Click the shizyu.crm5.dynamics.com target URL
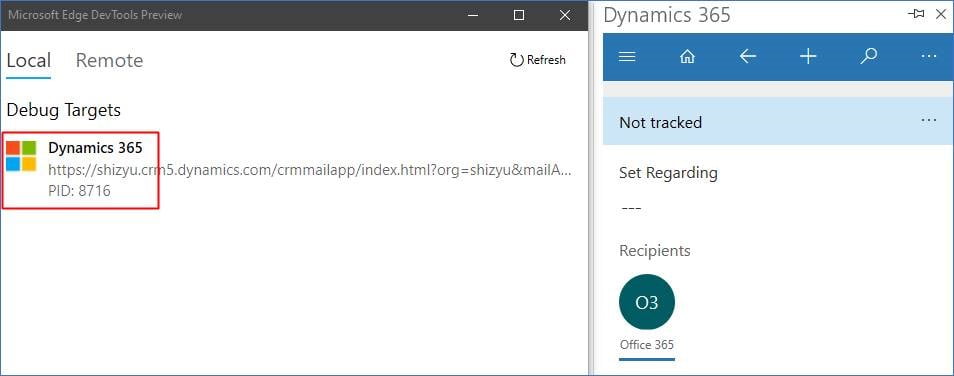Image resolution: width=954 pixels, height=376 pixels. (x=310, y=170)
